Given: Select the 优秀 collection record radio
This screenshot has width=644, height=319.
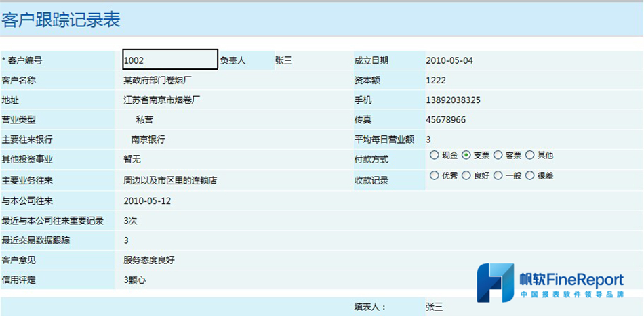Looking at the screenshot, I should (x=434, y=175).
